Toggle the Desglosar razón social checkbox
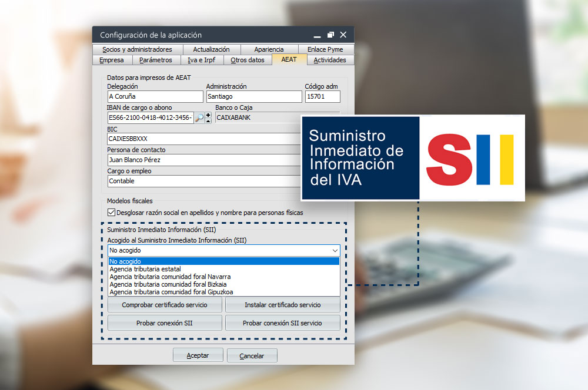This screenshot has height=390, width=588. (112, 213)
